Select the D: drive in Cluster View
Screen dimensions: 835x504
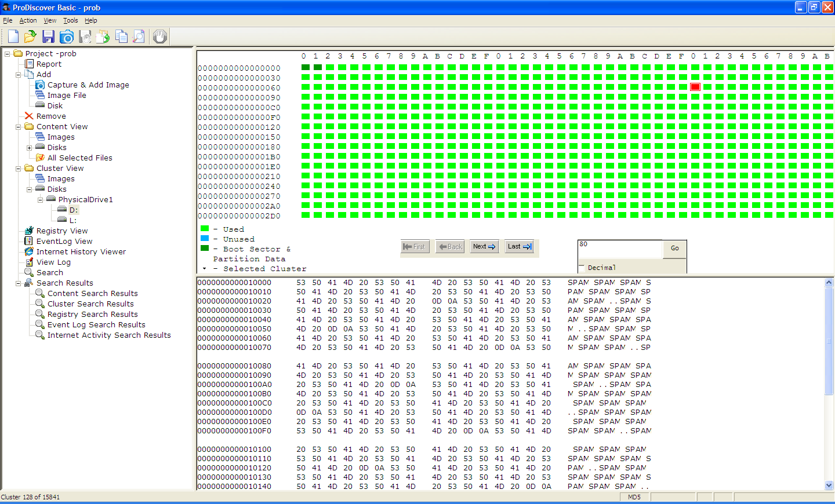(x=73, y=210)
